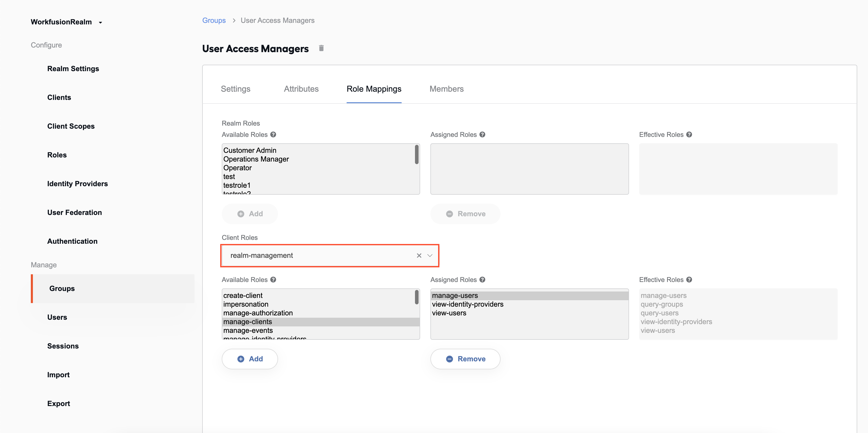This screenshot has width=868, height=433.
Task: Go to Realm Settings
Action: 73,69
